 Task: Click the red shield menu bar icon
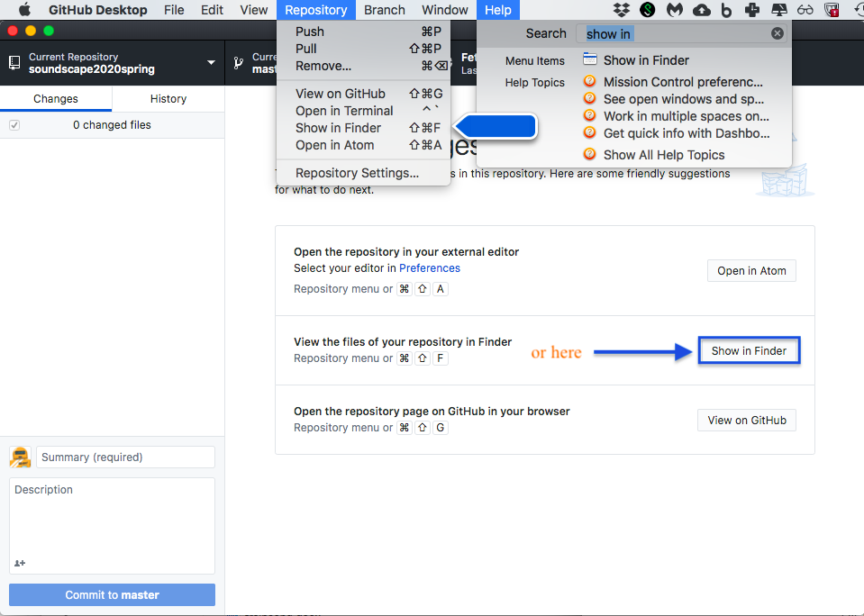[x=832, y=9]
